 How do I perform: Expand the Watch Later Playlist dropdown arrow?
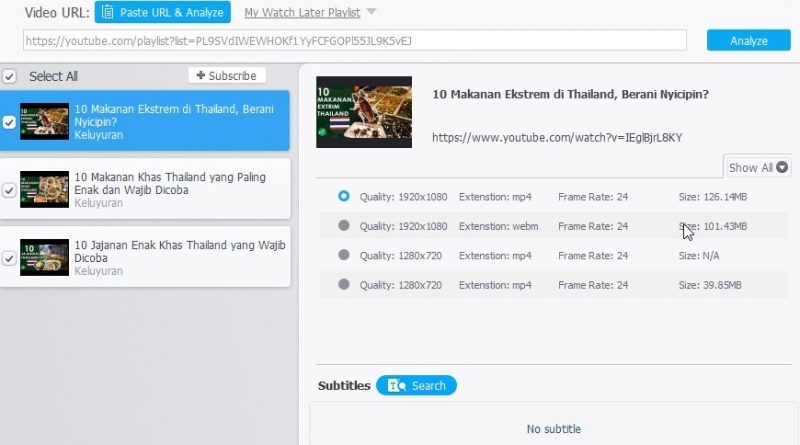pyautogui.click(x=371, y=12)
